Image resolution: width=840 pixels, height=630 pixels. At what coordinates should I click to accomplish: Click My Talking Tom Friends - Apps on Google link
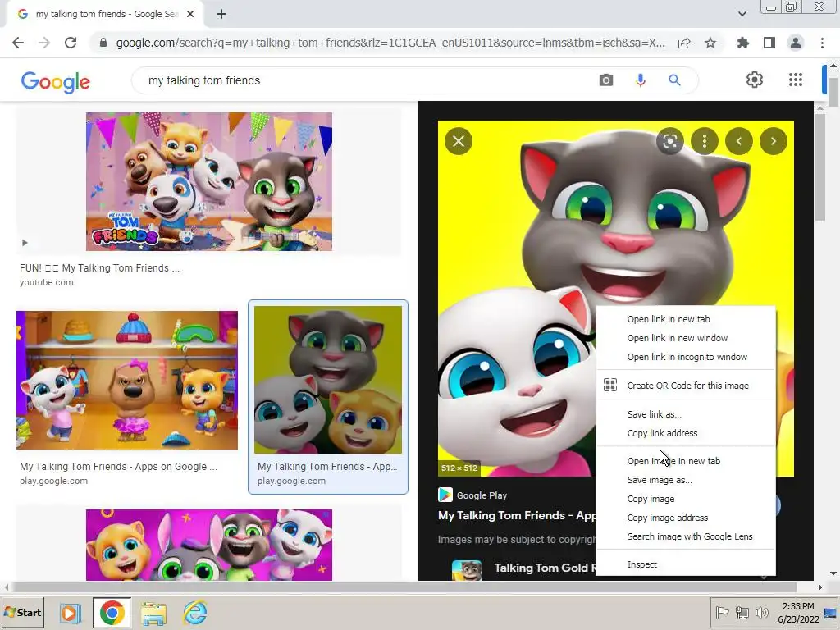point(118,467)
